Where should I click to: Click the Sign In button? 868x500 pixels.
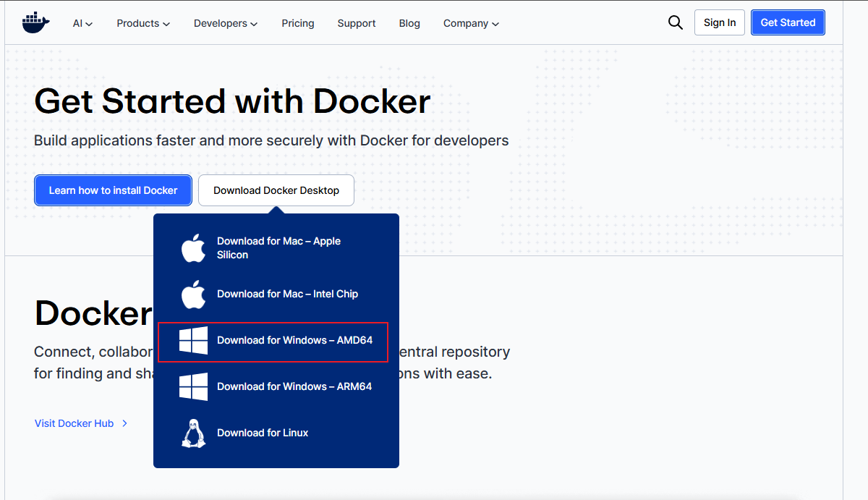pyautogui.click(x=720, y=22)
